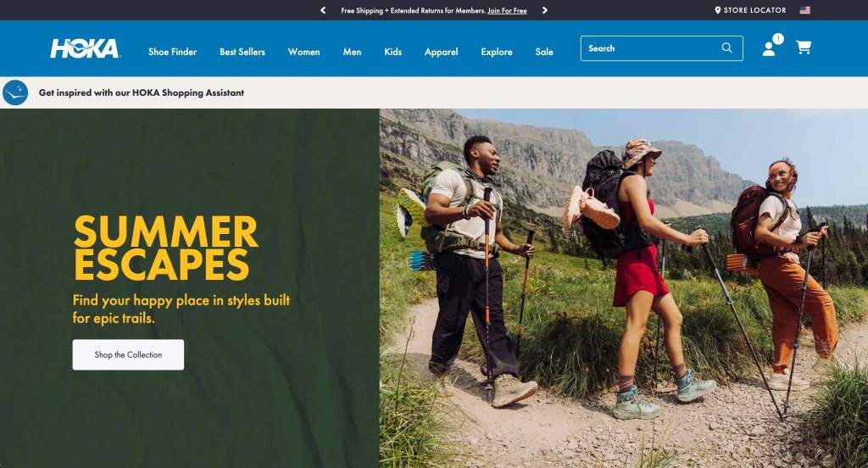Viewport: 868px width, 468px height.
Task: Go to the Kids section
Action: pyautogui.click(x=393, y=52)
